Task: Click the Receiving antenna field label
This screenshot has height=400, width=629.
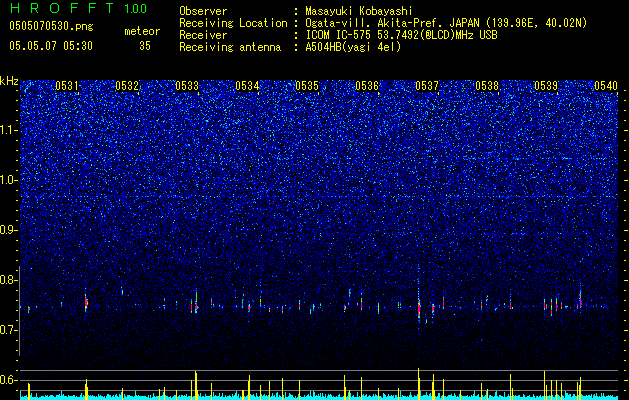Action: (230, 47)
